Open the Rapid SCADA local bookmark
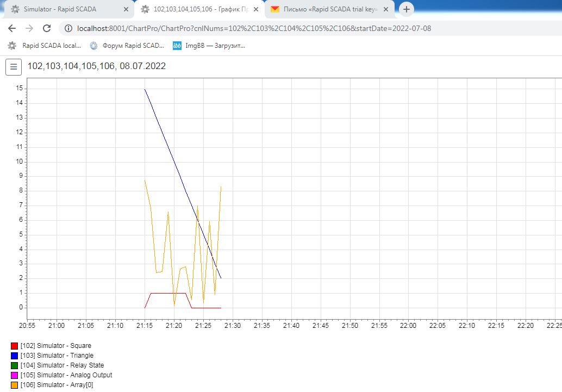 click(x=45, y=46)
